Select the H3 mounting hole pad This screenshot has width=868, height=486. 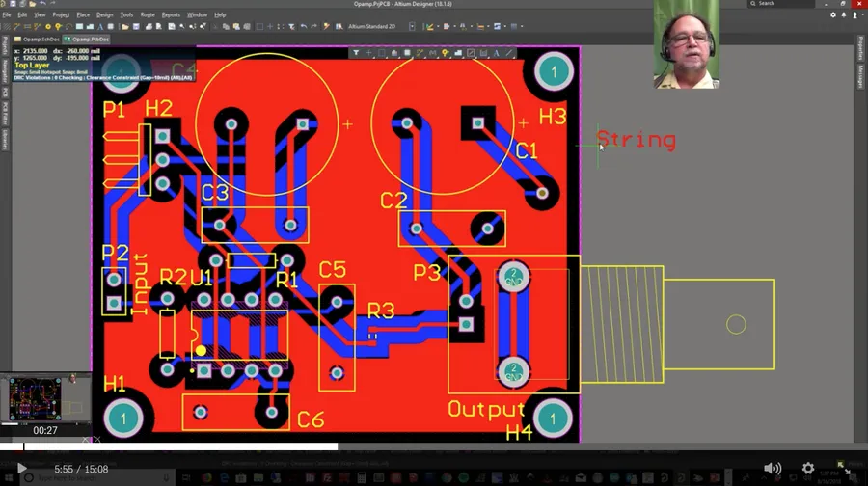click(554, 71)
